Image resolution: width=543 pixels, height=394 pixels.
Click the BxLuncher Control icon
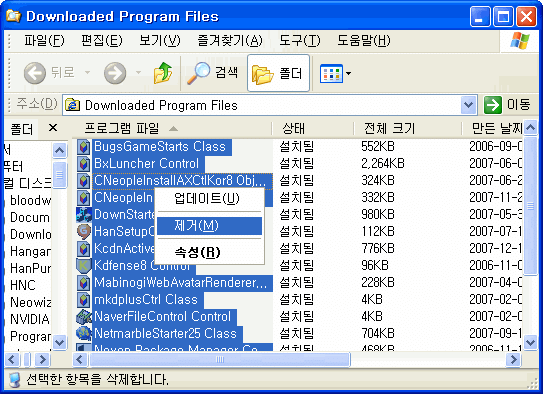coord(83,163)
